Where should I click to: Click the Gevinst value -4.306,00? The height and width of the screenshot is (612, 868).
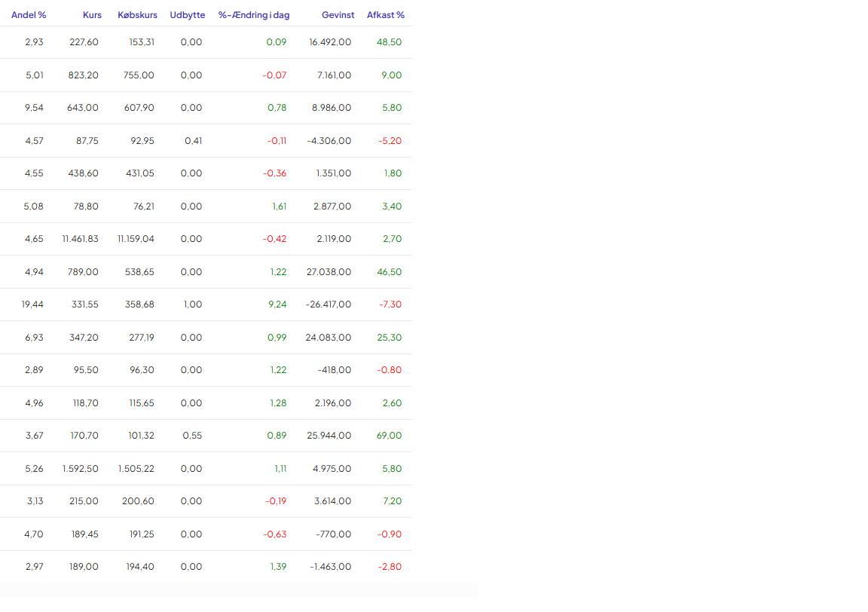(x=329, y=141)
